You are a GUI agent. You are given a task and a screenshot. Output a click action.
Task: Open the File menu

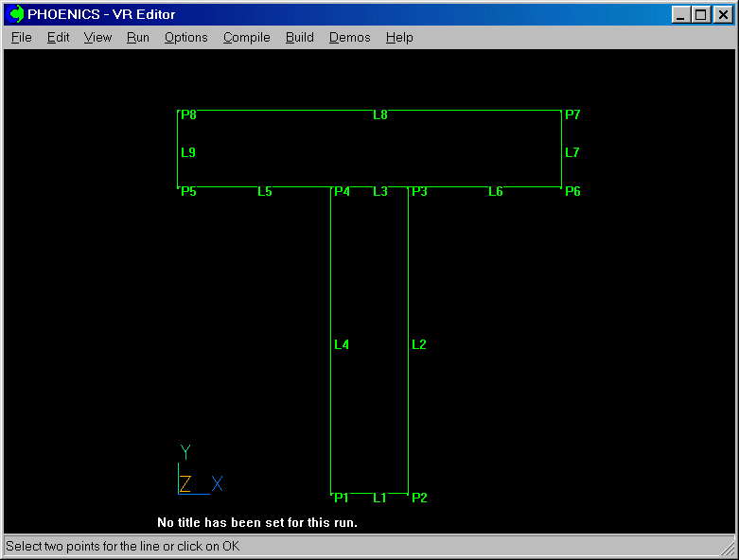coord(21,38)
